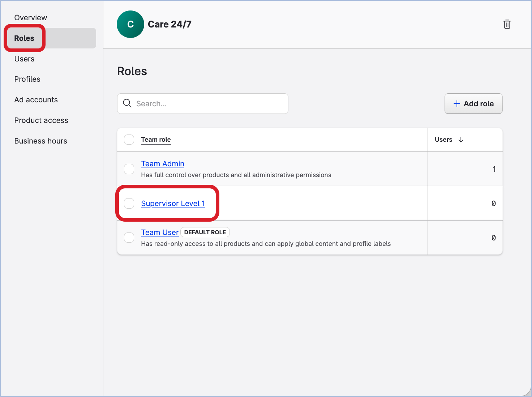This screenshot has height=397, width=532.
Task: Click the trash delete team icon
Action: click(507, 24)
